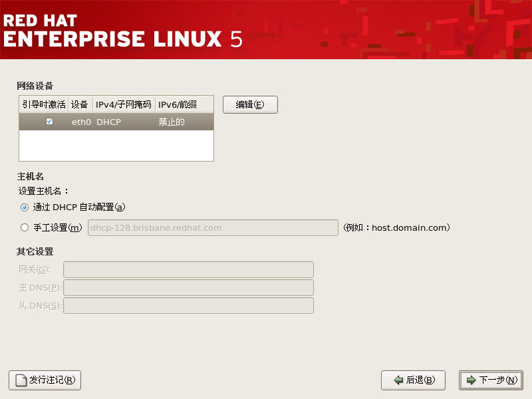Viewport: 532px width, 399px height.
Task: Click the IPv4/子网掩码 column header
Action: [x=124, y=104]
